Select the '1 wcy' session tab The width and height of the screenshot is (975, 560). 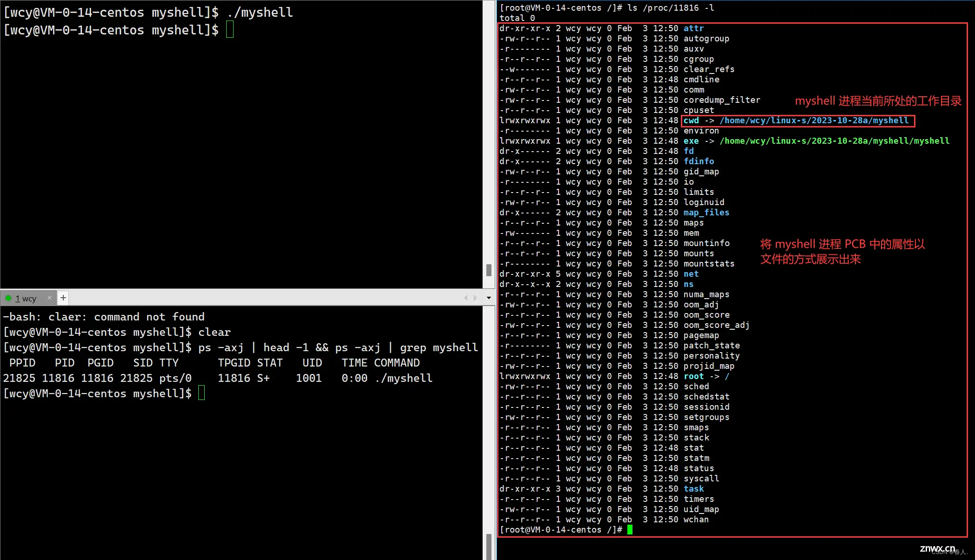(28, 298)
